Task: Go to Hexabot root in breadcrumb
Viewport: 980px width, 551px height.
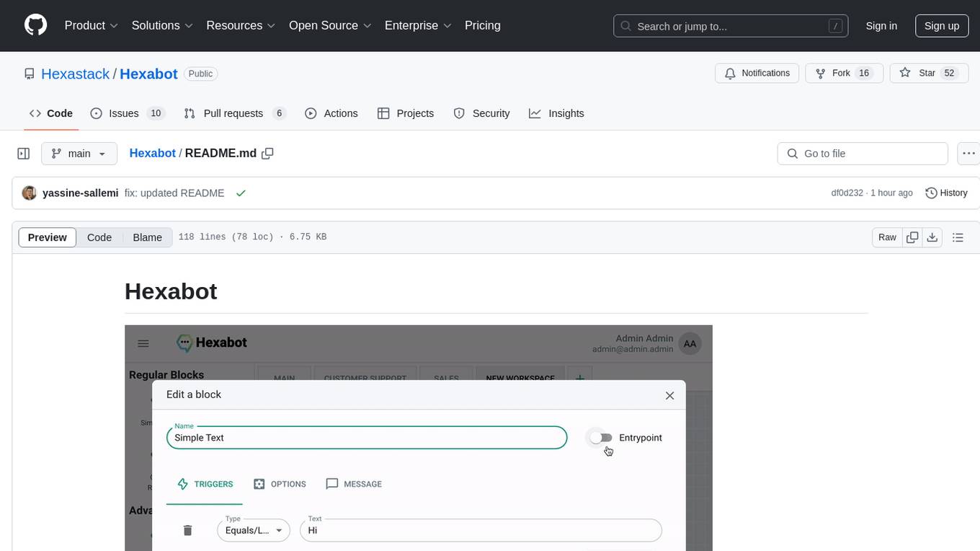Action: [153, 153]
